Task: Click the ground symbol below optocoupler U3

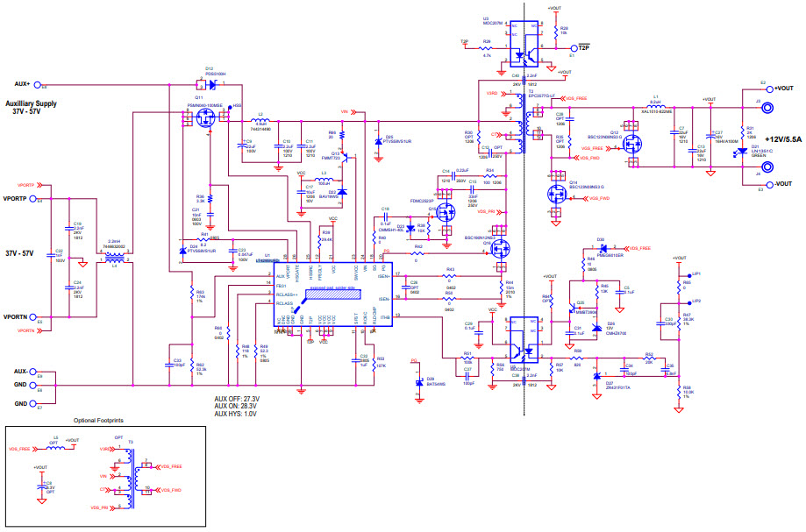Action: tap(501, 71)
